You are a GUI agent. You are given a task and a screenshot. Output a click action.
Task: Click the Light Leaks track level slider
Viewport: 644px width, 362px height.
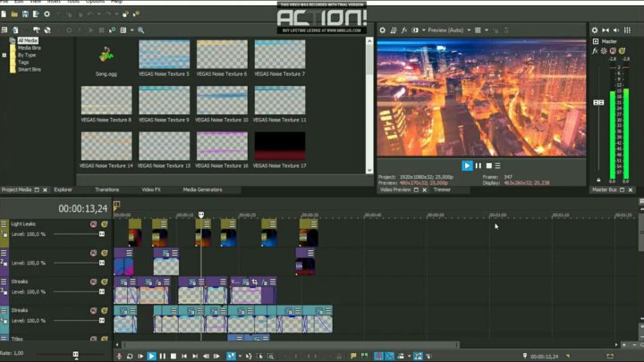point(101,234)
